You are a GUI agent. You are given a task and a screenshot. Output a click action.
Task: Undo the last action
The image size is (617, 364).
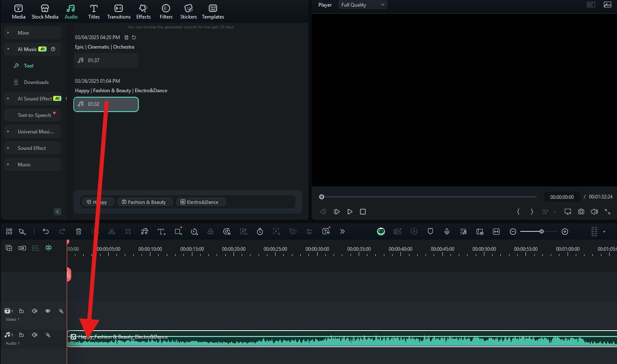pos(46,232)
